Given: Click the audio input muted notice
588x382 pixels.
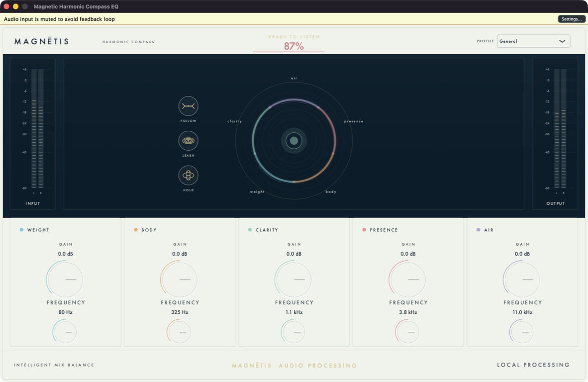Looking at the screenshot, I should [x=59, y=19].
